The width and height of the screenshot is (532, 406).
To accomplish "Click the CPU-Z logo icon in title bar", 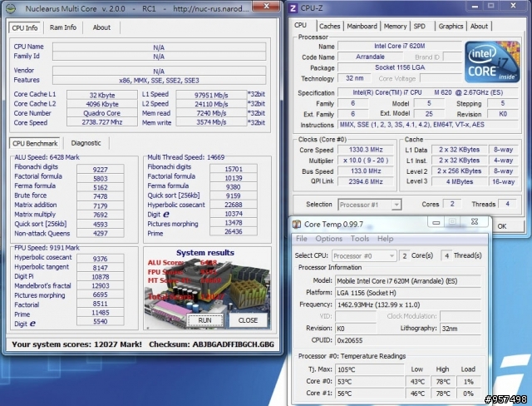I will click(x=293, y=7).
